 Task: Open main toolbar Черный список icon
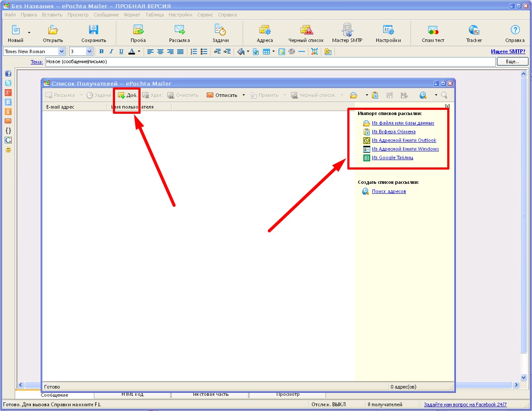click(x=306, y=30)
